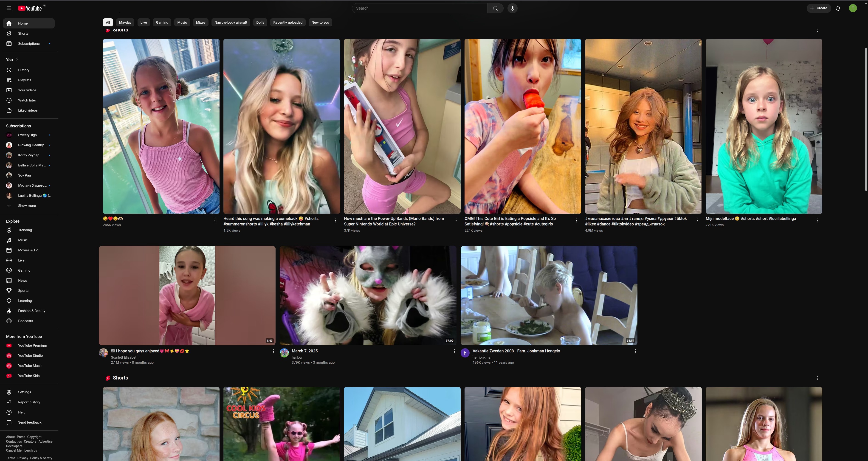This screenshot has width=868, height=461.
Task: Click the page vertical scrollbar
Action: point(866,120)
